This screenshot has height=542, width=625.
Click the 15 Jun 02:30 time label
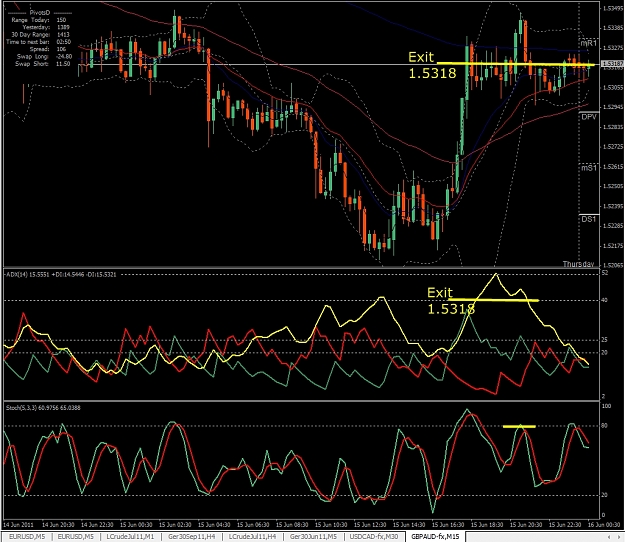click(175, 524)
